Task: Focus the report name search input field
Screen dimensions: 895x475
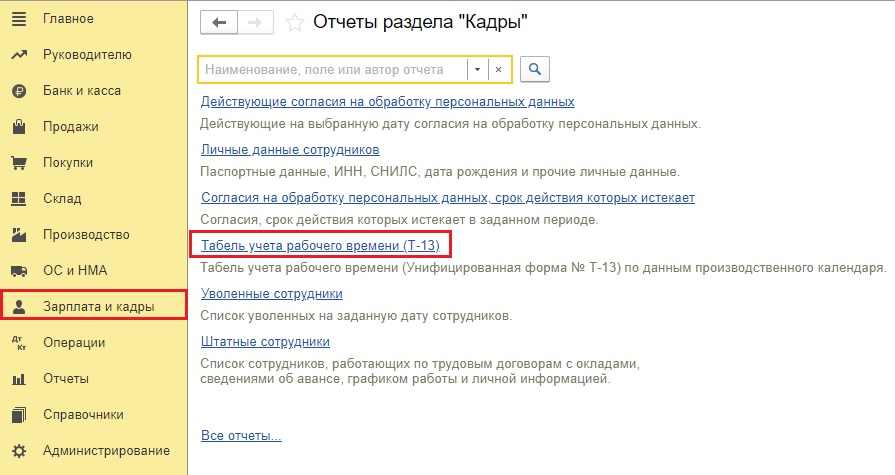Action: click(x=334, y=70)
